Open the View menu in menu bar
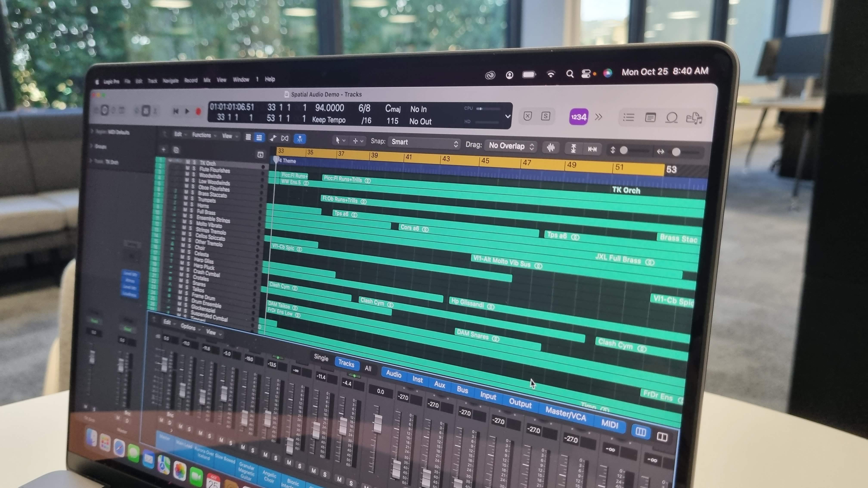 [221, 80]
